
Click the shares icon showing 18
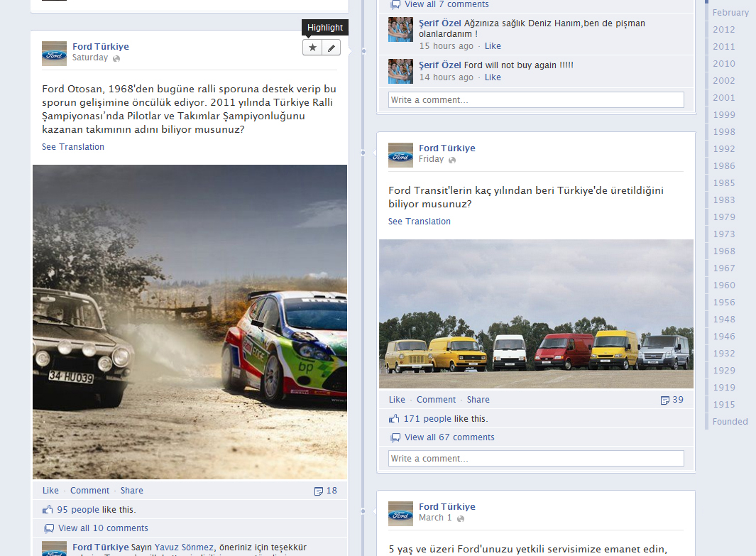pos(319,491)
